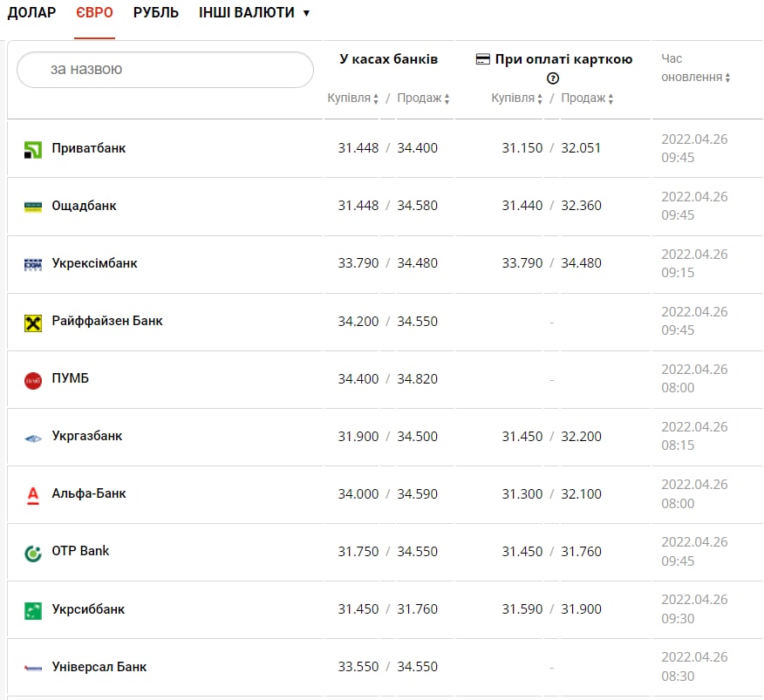Sort by Час оновлення column
Screen dimensions: 764x700
[695, 68]
